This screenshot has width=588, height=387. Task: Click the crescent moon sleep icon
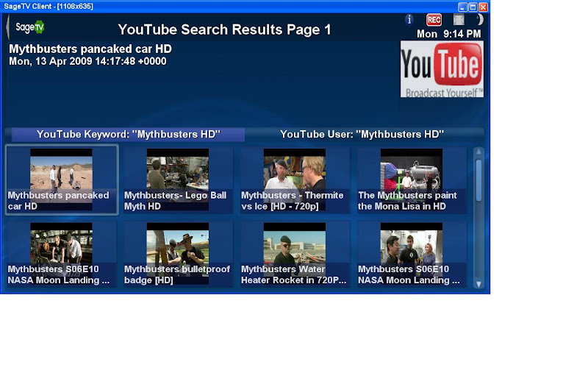(x=480, y=20)
